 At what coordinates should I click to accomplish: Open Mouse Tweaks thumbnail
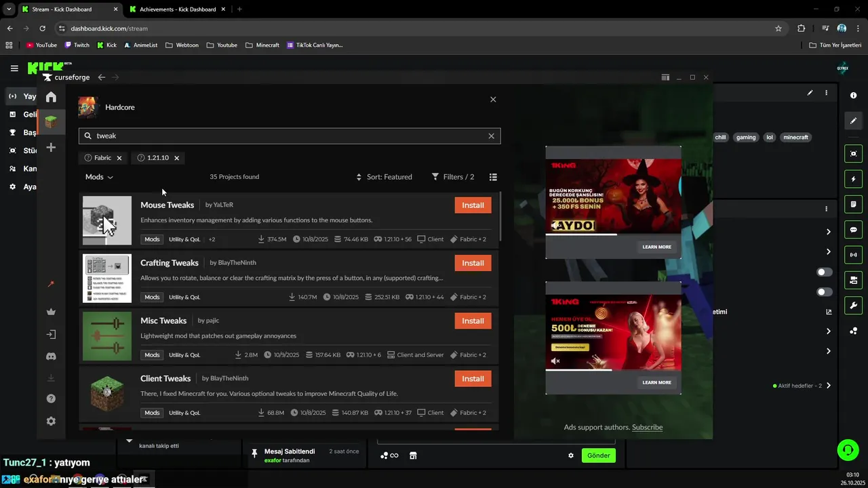click(x=107, y=220)
